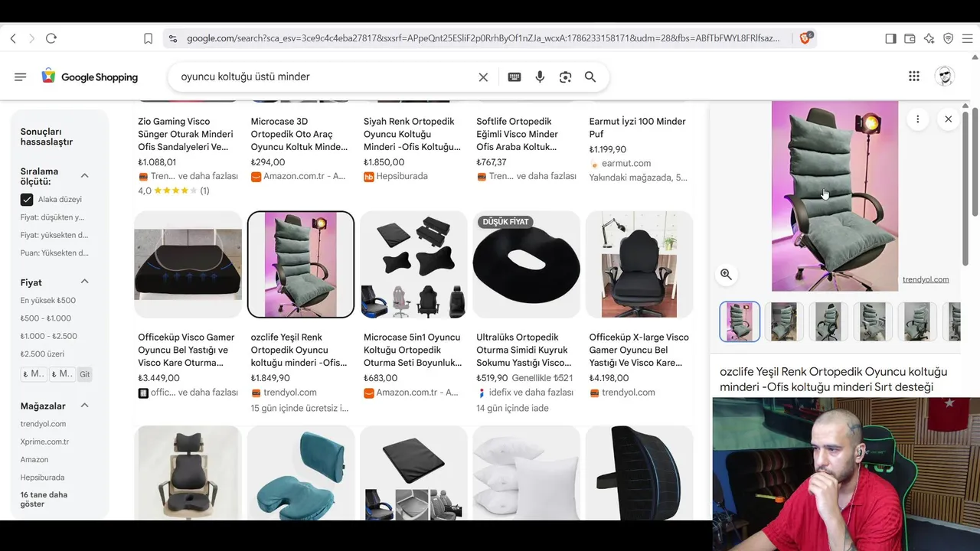Click the address bar URL
The image size is (980, 551).
pyautogui.click(x=483, y=38)
